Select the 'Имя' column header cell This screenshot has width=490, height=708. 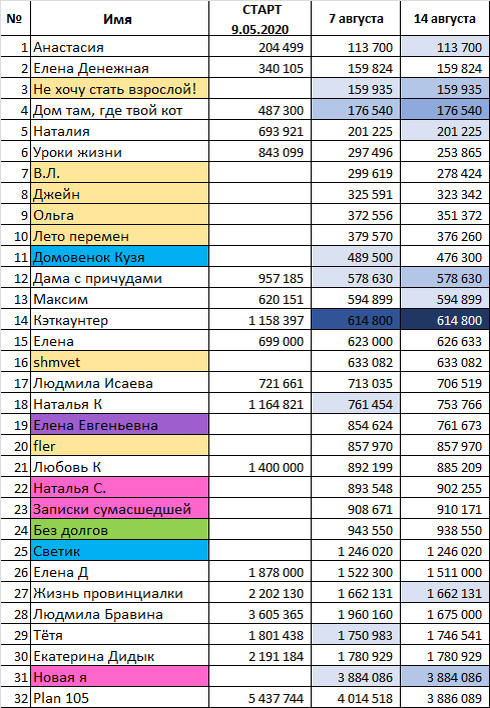pos(119,19)
